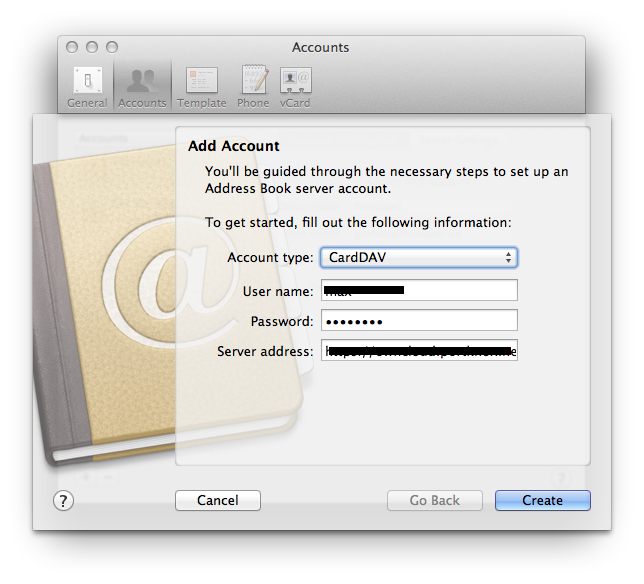The width and height of the screenshot is (644, 584).
Task: Close the Accounts window
Action: 72,47
